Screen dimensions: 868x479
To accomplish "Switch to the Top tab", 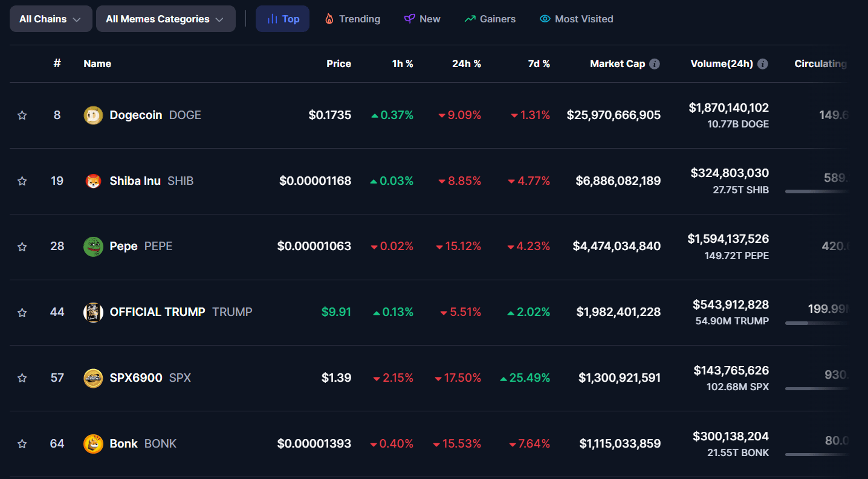I will coord(282,19).
